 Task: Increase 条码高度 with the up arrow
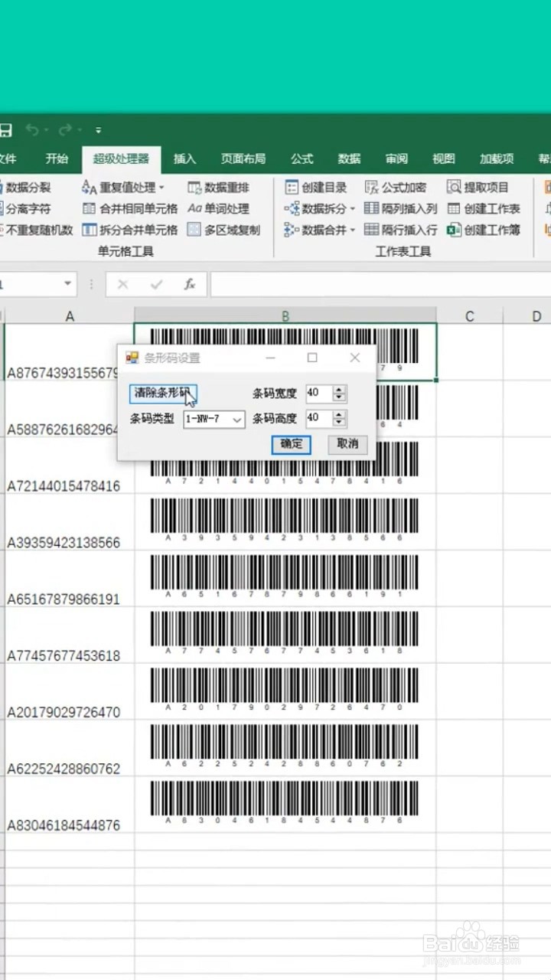(340, 414)
